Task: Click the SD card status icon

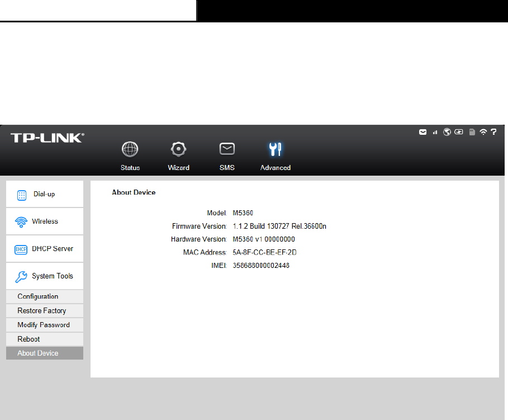Action: (472, 132)
